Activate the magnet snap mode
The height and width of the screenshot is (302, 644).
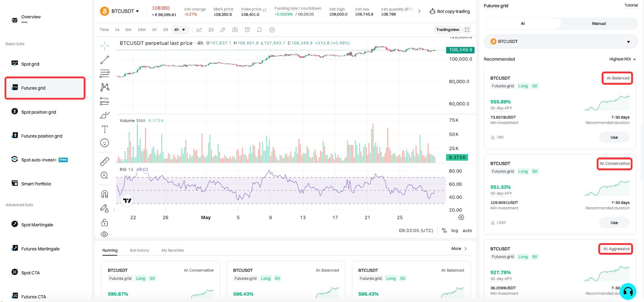pos(105,194)
